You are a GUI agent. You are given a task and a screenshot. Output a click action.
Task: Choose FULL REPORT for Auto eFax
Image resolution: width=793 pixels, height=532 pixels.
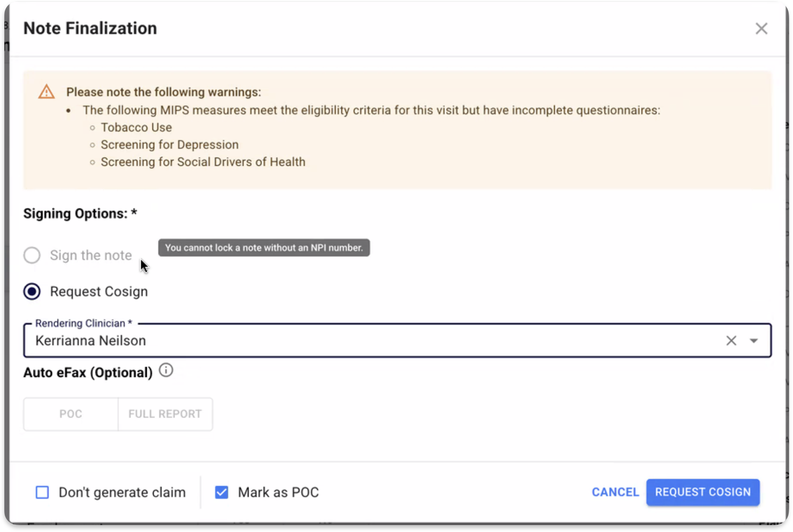[x=165, y=414]
